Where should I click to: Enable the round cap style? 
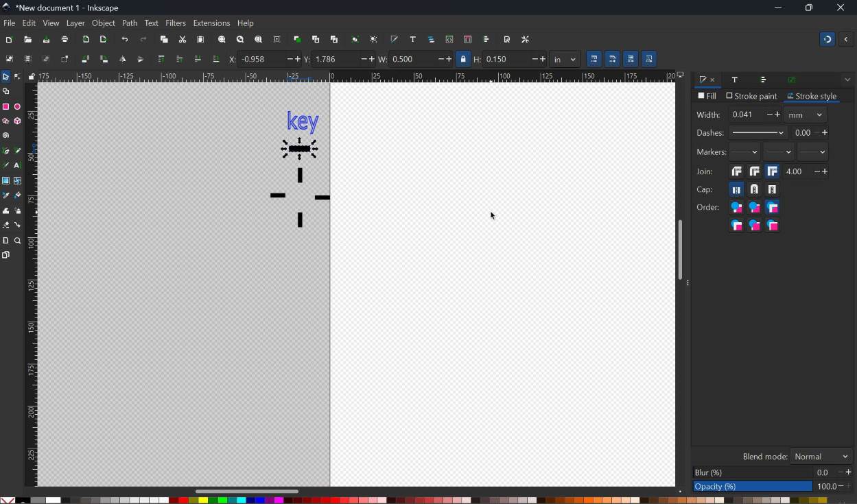click(753, 189)
